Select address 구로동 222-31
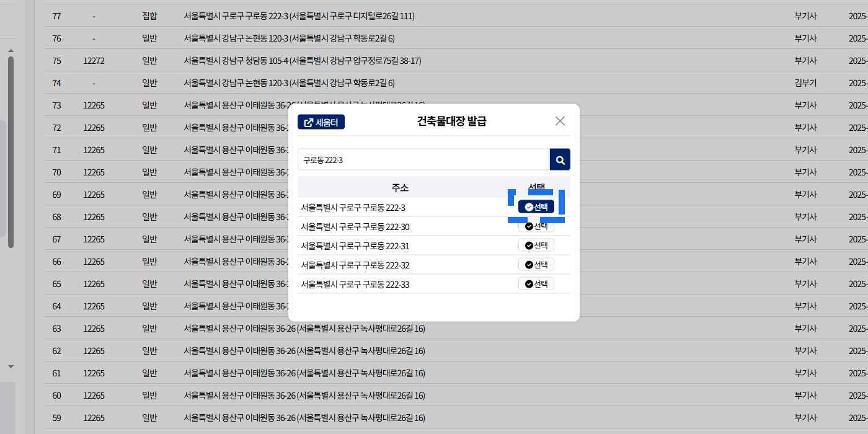This screenshot has width=868, height=434. pos(536,246)
